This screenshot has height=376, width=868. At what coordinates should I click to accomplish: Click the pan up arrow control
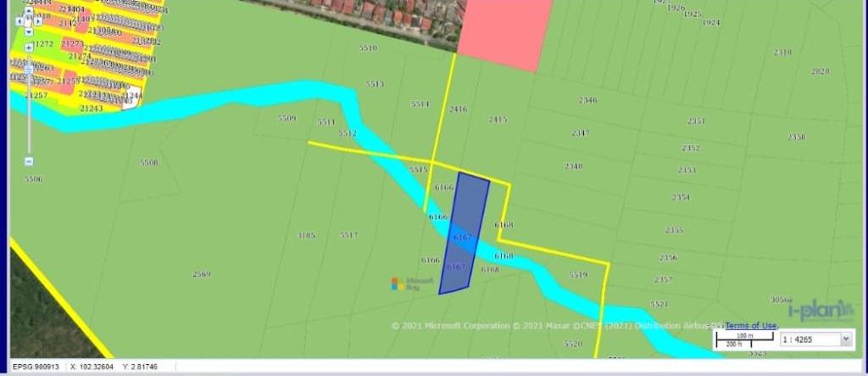[28, 12]
